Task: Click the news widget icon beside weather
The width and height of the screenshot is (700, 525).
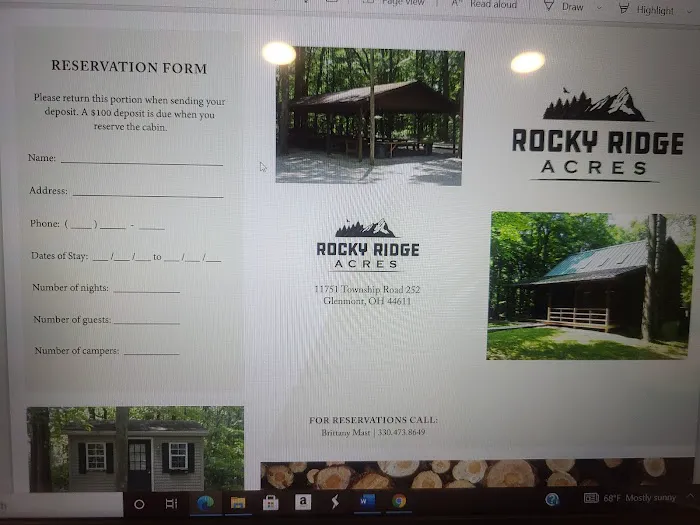Action: [591, 498]
